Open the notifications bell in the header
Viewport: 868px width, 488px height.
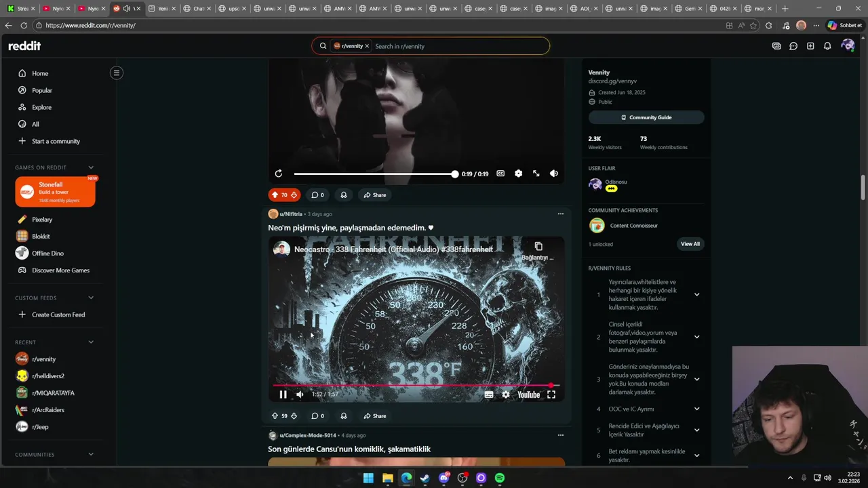827,46
